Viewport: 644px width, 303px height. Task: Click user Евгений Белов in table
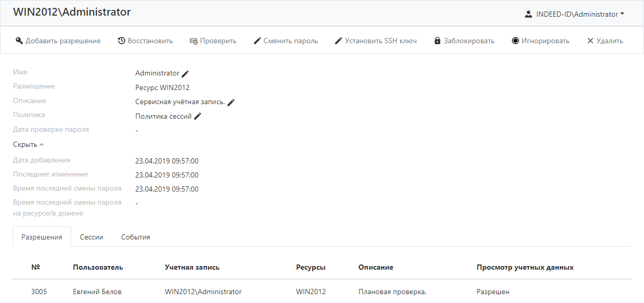click(97, 292)
